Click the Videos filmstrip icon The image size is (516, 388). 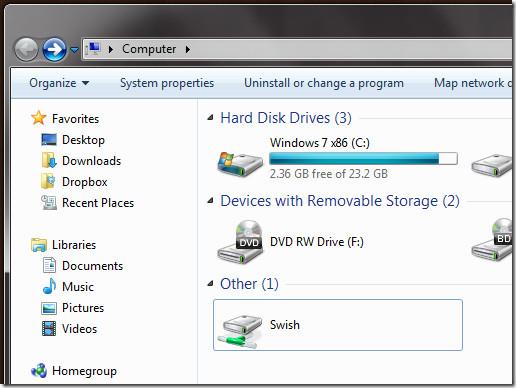coord(49,329)
